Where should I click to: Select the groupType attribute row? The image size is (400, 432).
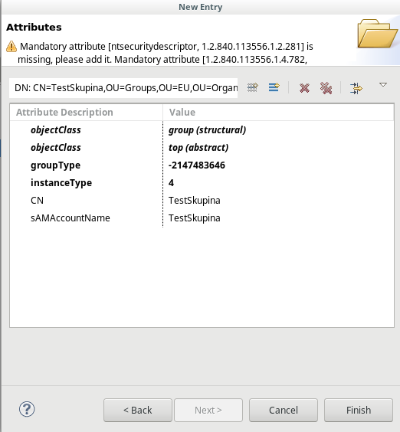(202, 165)
